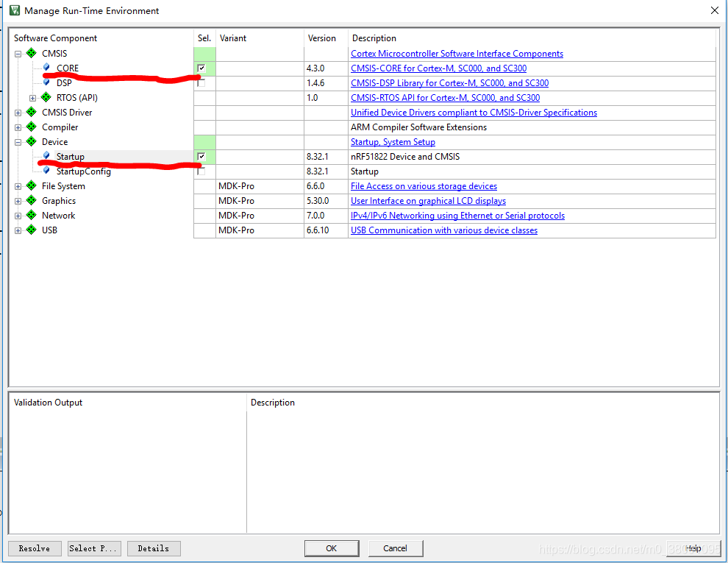Click the green diamond icon beside Compiler

coord(31,127)
